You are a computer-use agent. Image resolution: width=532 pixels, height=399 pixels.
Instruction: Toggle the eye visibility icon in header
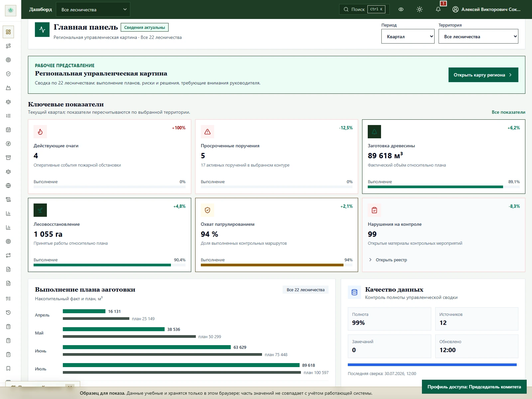tap(401, 9)
